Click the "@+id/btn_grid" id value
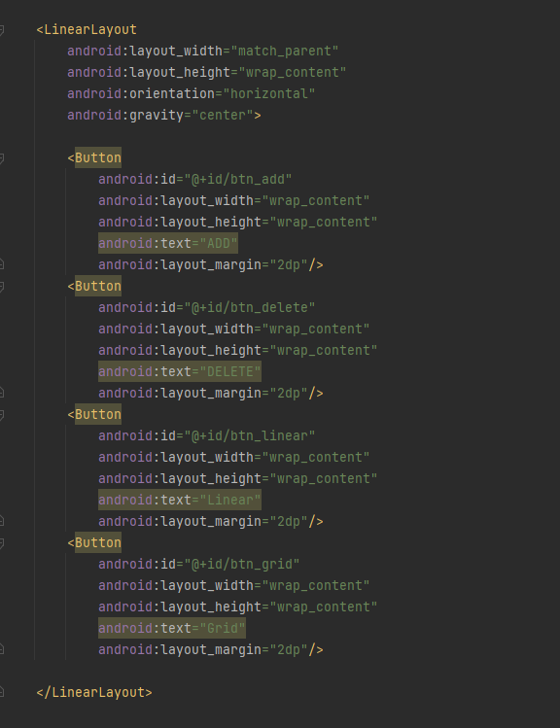Viewport: 560px width, 728px height. 241,564
